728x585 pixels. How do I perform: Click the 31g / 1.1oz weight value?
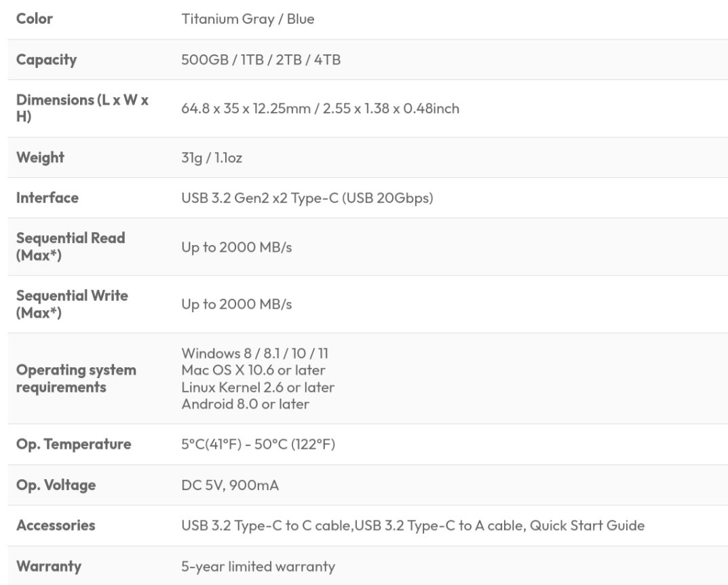[212, 158]
